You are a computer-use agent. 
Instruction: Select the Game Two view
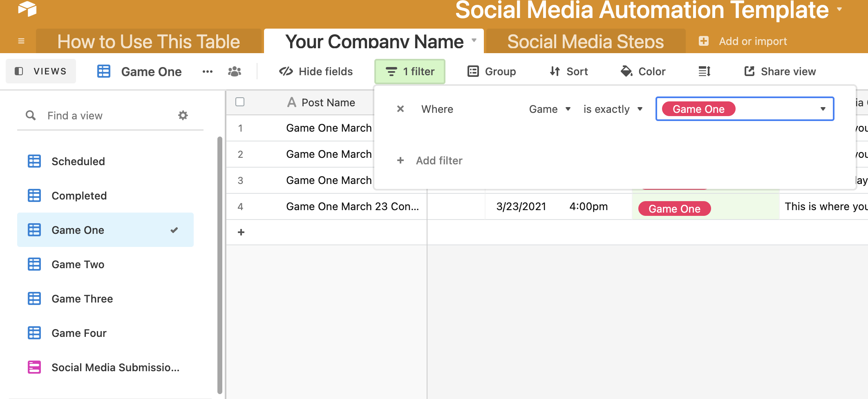click(x=105, y=264)
